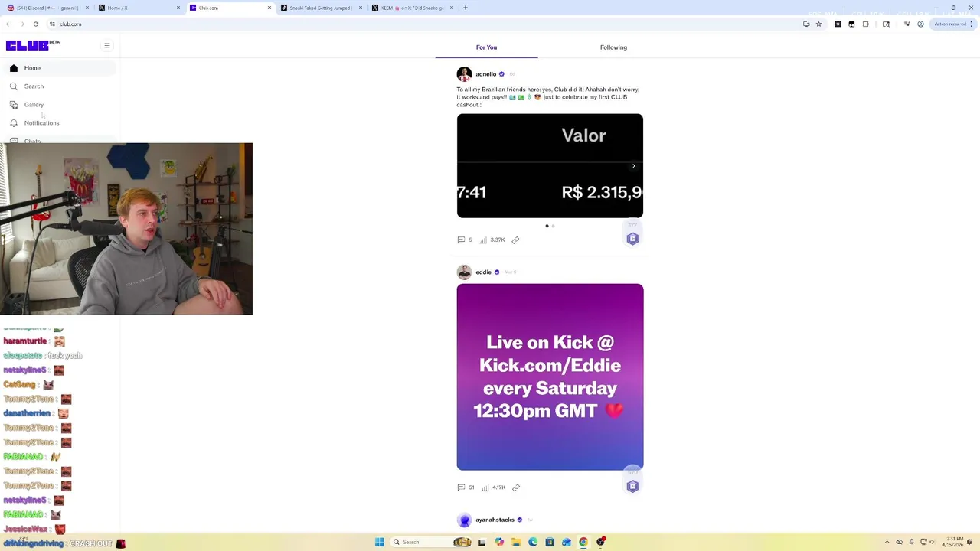Image resolution: width=980 pixels, height=551 pixels.
Task: Open Notifications in the Club sidebar
Action: (59, 123)
